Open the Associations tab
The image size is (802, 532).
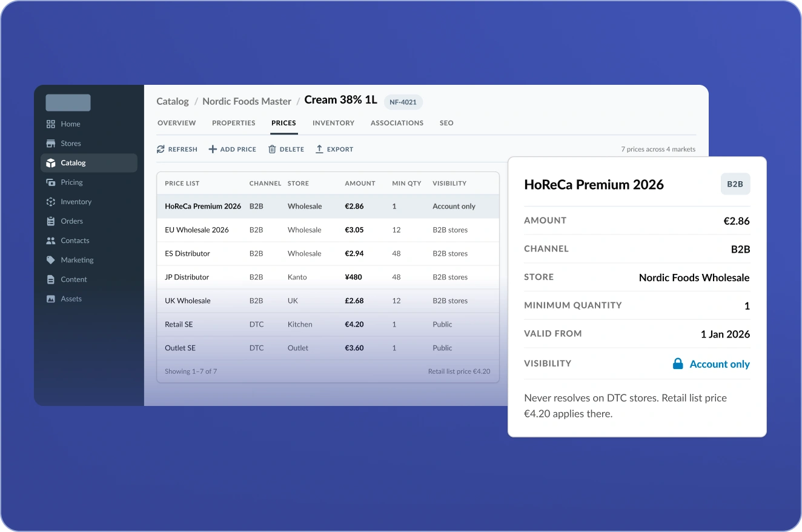pyautogui.click(x=397, y=123)
